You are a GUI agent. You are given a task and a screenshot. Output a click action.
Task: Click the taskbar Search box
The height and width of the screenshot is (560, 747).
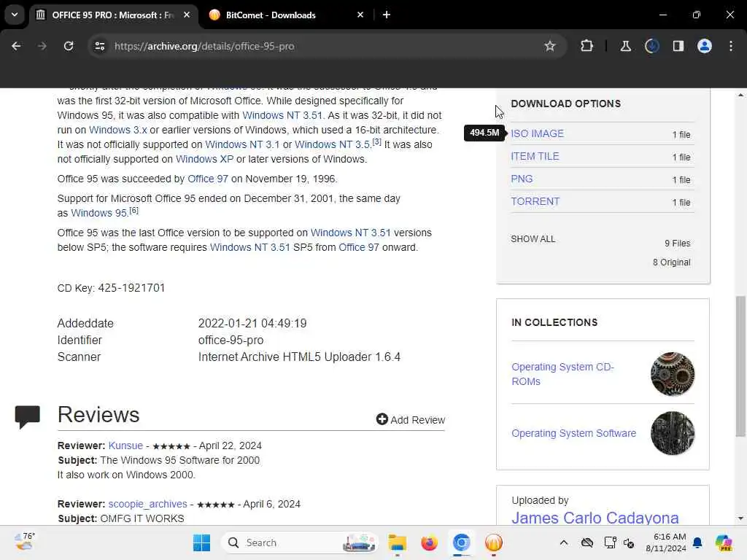coord(299,542)
